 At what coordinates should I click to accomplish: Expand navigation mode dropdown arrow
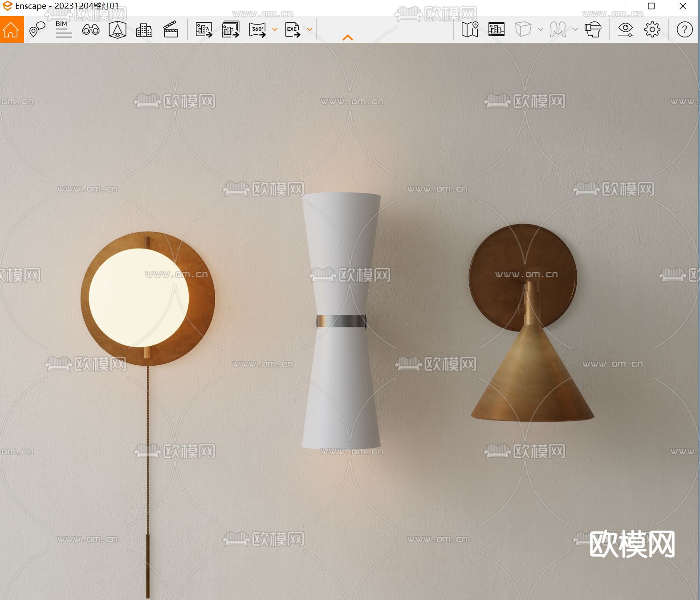point(575,30)
